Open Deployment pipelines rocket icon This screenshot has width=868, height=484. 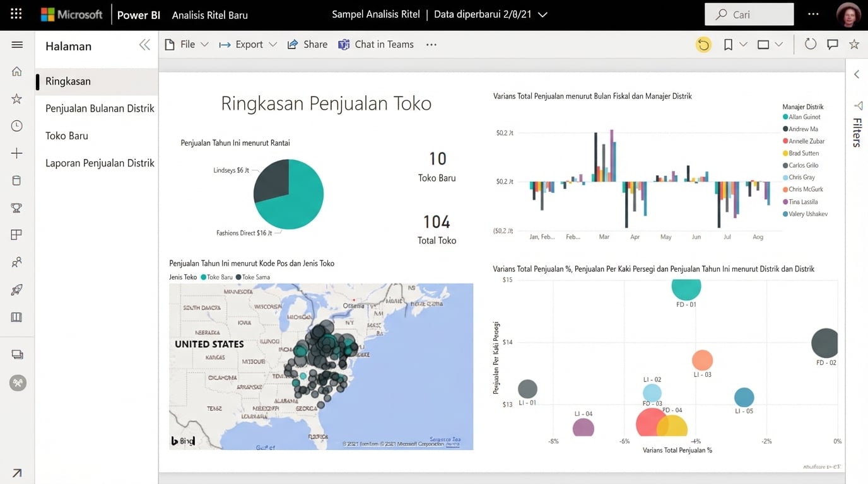pos(16,289)
